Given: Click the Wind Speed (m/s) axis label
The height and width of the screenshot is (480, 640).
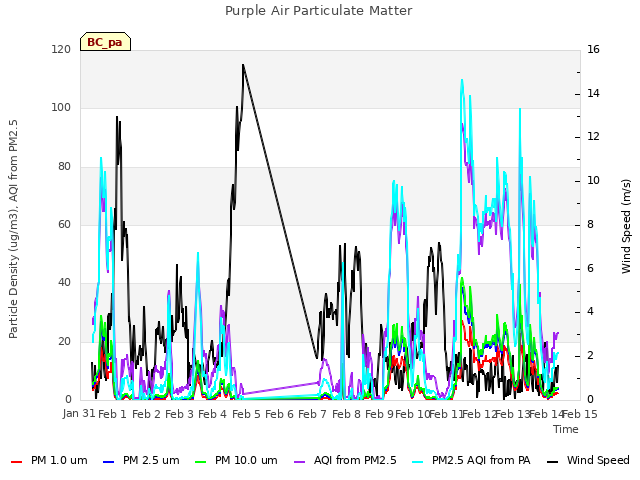Looking at the screenshot, I should coord(626,226).
